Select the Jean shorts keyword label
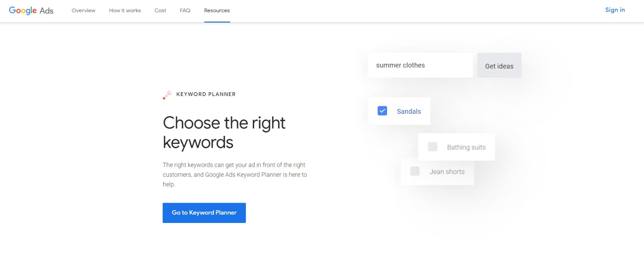644x261 pixels. pyautogui.click(x=447, y=172)
